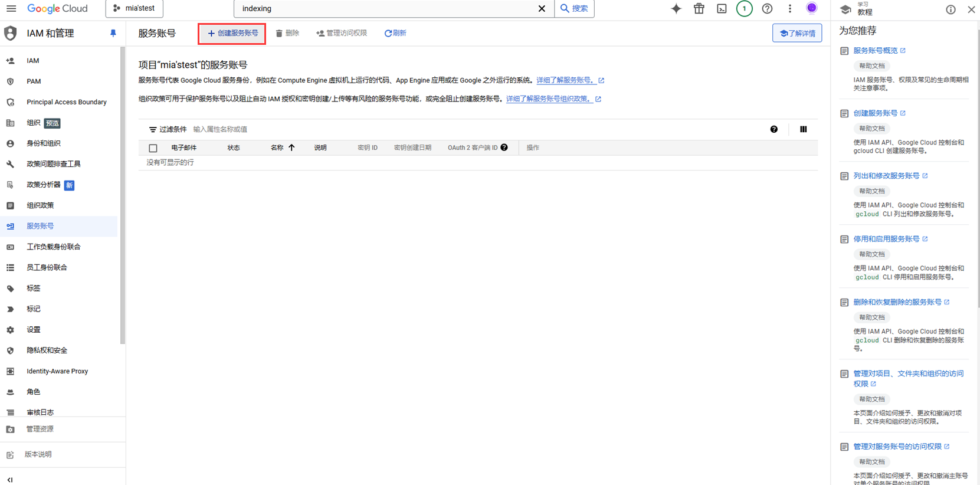Click the 状态 column header
Viewport: 980px width, 485px height.
coord(234,148)
